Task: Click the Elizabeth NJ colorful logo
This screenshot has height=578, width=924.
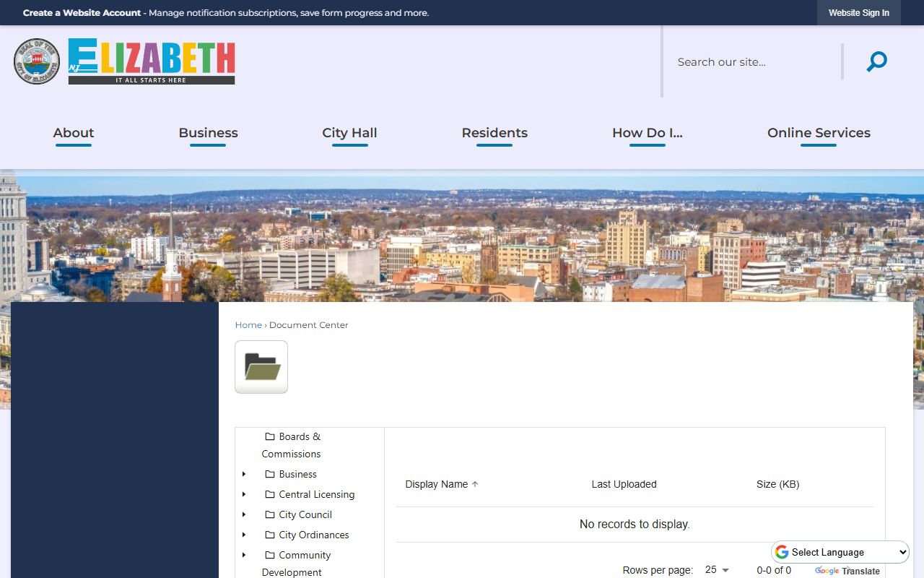Action: pos(152,61)
